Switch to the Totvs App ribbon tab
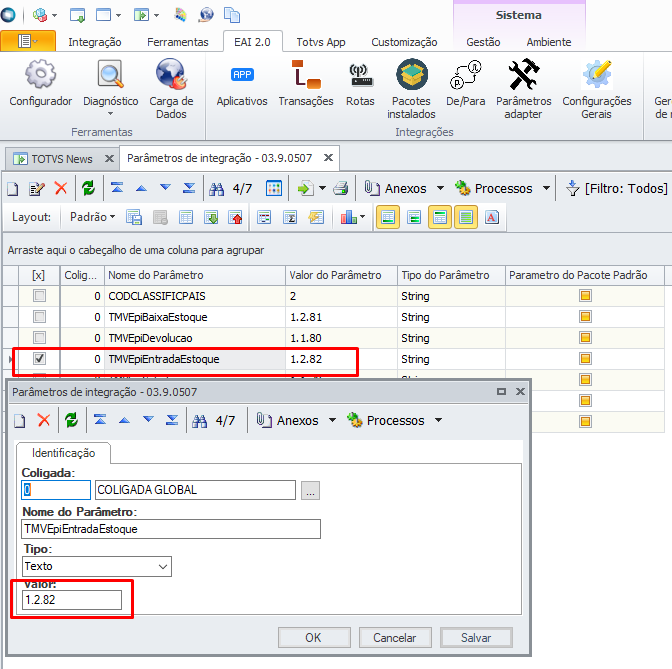Screen dimensions: 672x669 click(x=321, y=42)
